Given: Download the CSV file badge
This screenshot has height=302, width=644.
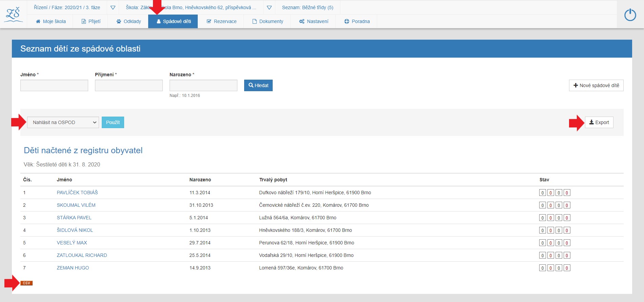Looking at the screenshot, I should (x=26, y=283).
